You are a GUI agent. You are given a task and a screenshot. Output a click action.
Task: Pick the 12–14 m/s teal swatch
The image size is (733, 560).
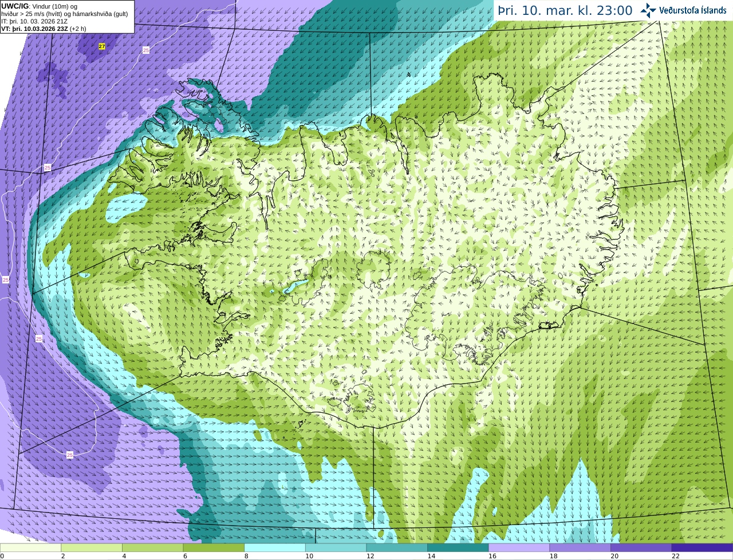coord(397,548)
